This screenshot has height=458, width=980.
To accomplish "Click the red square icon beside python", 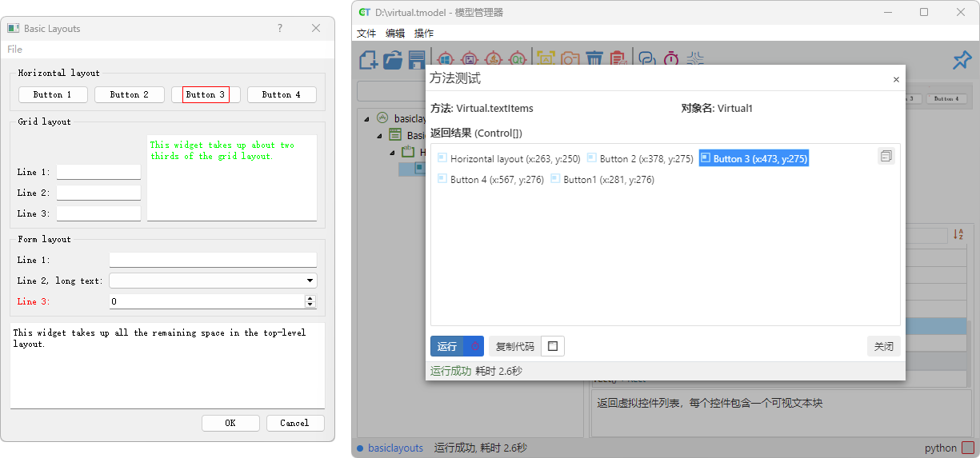I will (968, 448).
